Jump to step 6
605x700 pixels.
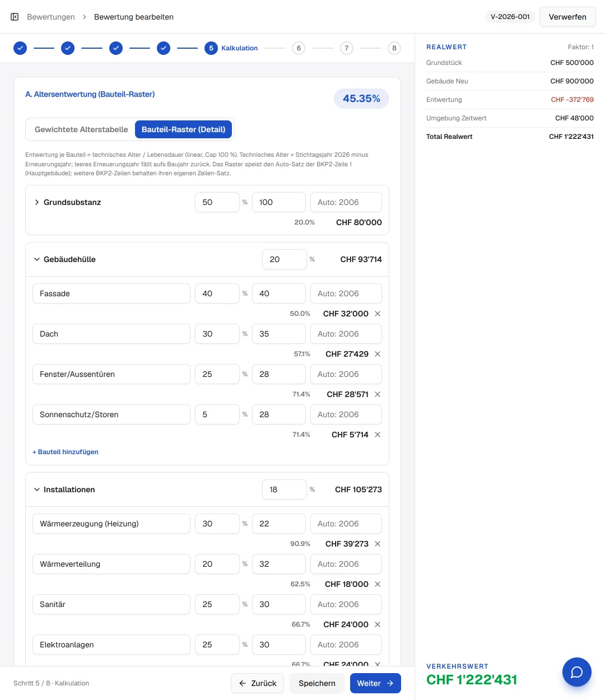(x=299, y=48)
